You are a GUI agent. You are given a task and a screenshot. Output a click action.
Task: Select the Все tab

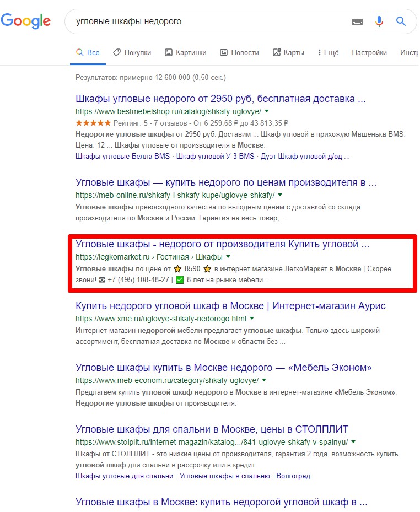coord(88,52)
